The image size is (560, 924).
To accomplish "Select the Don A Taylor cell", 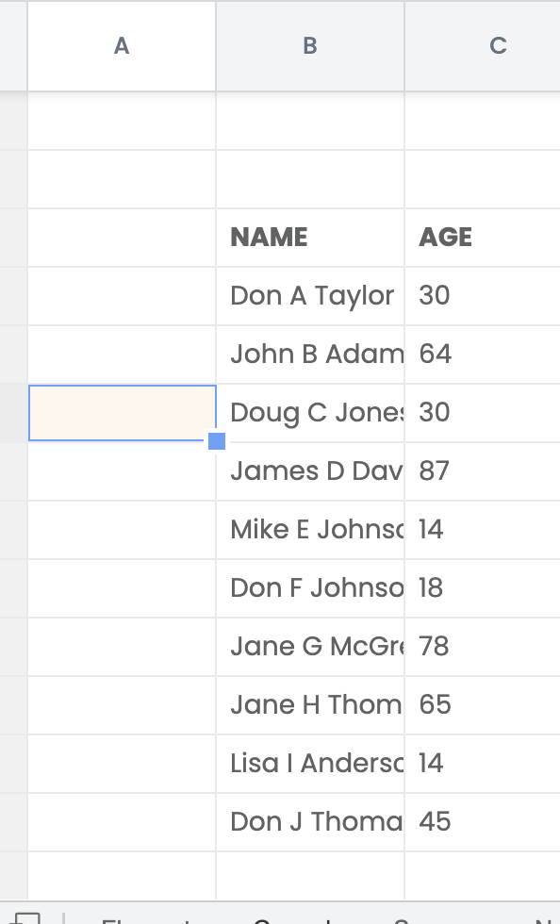I will click(x=310, y=296).
